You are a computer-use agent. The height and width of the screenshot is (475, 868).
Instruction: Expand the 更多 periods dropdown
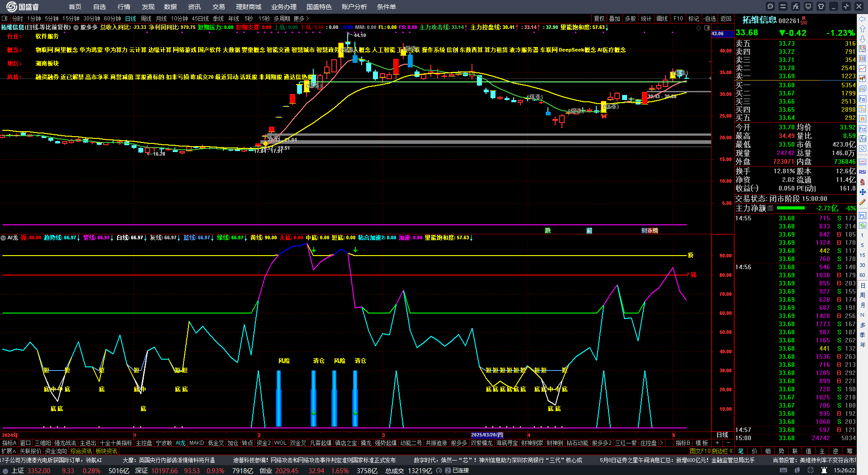(x=301, y=19)
